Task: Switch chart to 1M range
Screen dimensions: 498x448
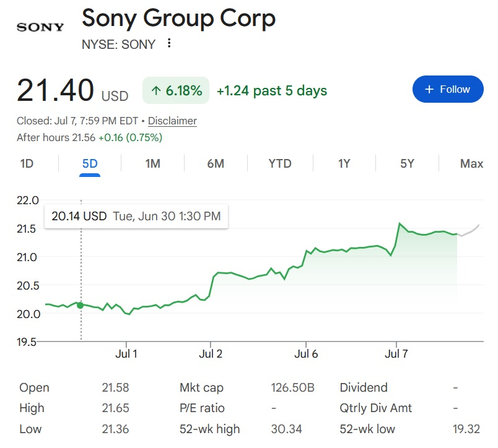Action: pyautogui.click(x=153, y=164)
